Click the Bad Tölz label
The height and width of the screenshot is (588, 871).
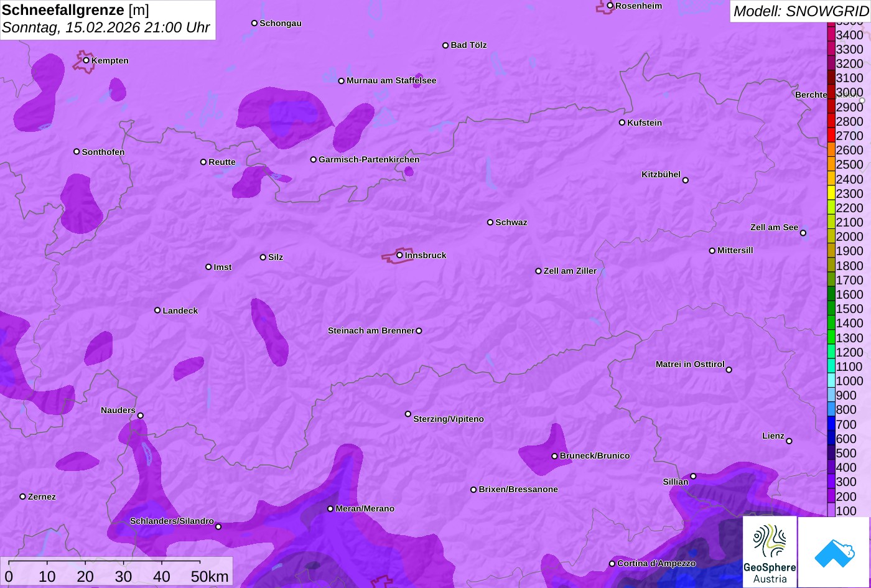[468, 45]
